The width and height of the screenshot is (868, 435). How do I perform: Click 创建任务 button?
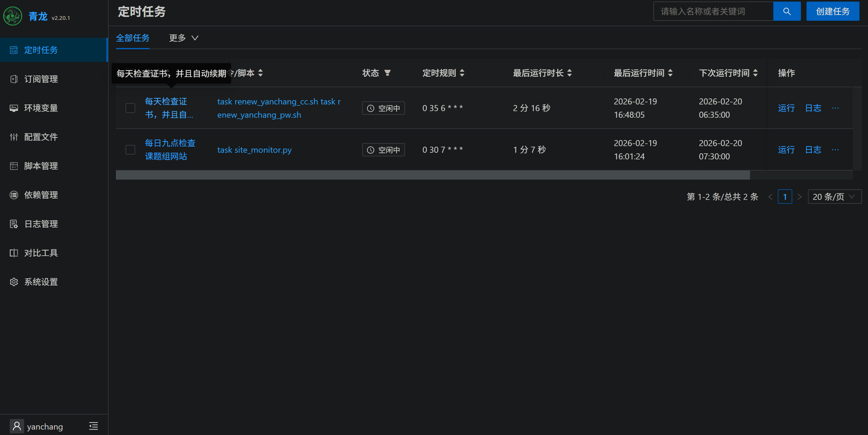coord(832,11)
